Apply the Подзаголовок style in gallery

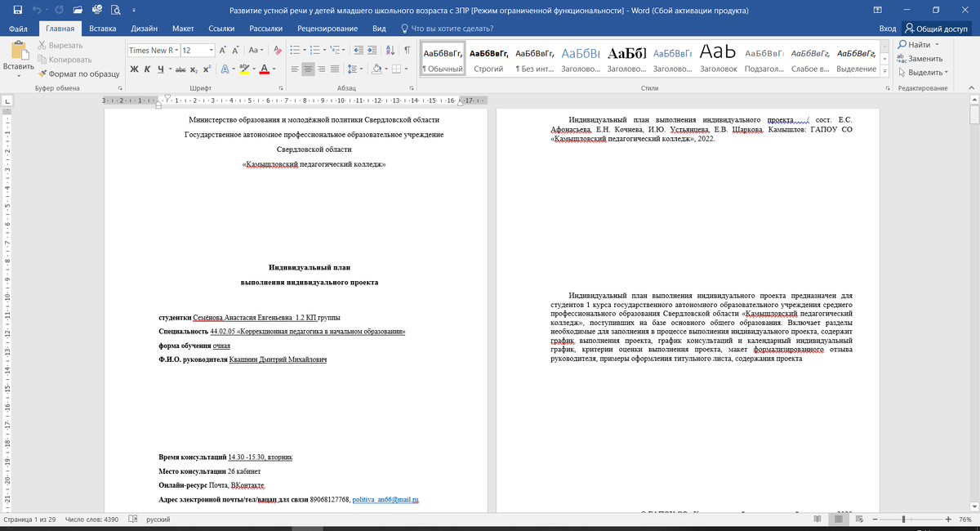(764, 60)
